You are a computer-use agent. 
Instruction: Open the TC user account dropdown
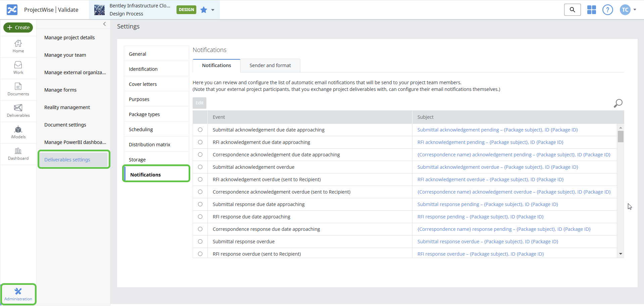[628, 10]
